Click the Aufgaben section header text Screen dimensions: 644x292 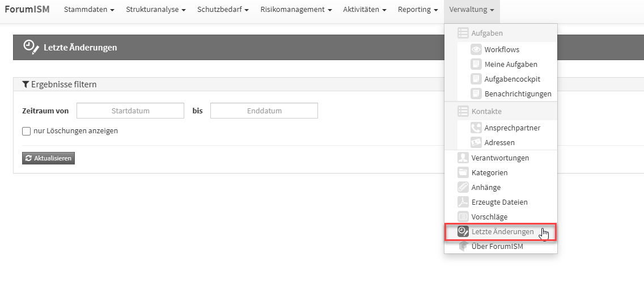pyautogui.click(x=487, y=33)
